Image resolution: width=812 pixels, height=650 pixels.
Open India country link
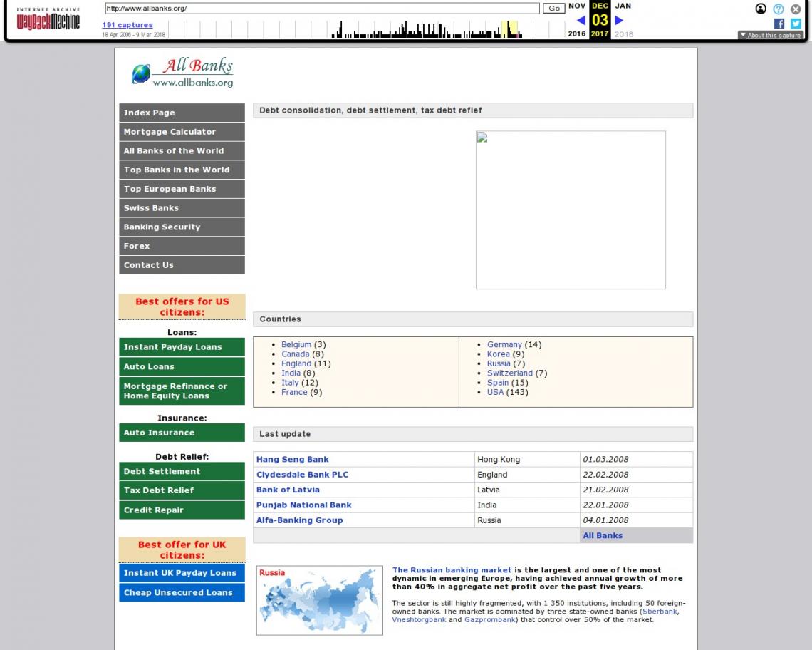[291, 373]
